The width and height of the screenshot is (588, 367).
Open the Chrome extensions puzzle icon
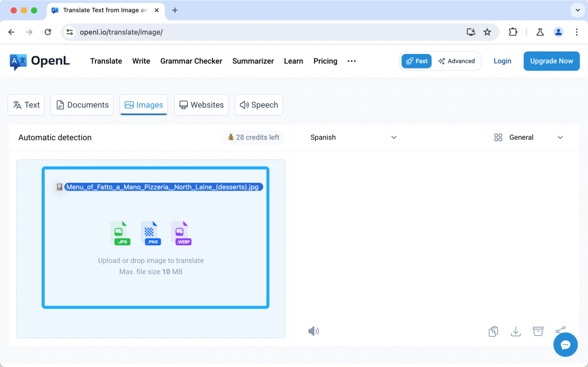(x=513, y=32)
